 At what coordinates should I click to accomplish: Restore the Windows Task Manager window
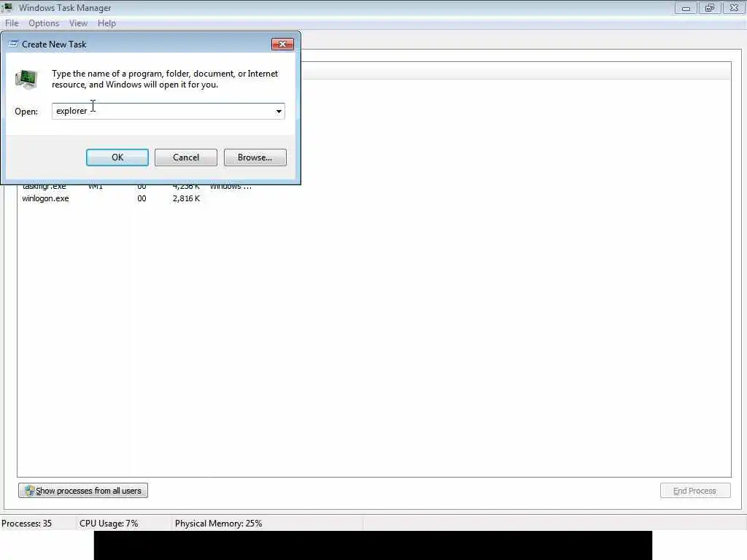coord(710,7)
